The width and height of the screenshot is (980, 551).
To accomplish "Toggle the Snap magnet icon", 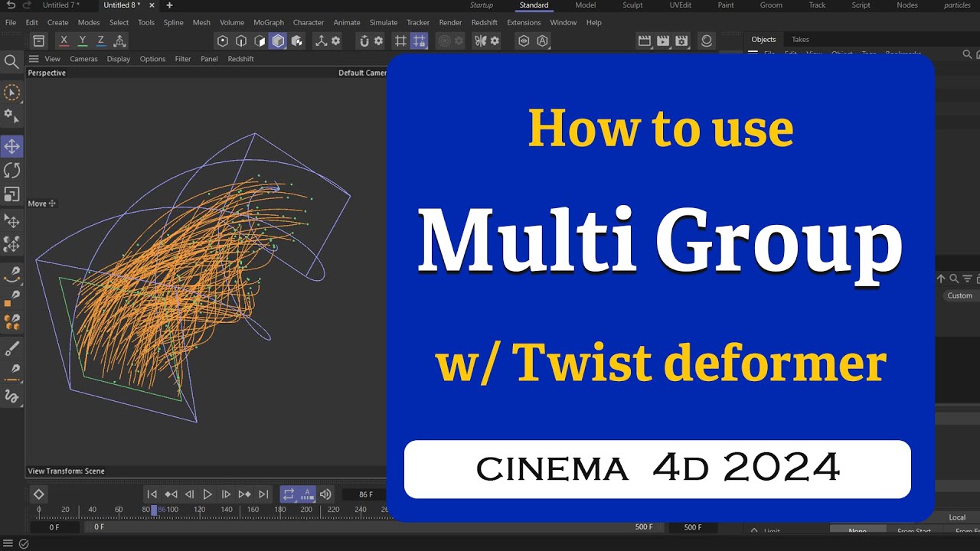I will 364,41.
